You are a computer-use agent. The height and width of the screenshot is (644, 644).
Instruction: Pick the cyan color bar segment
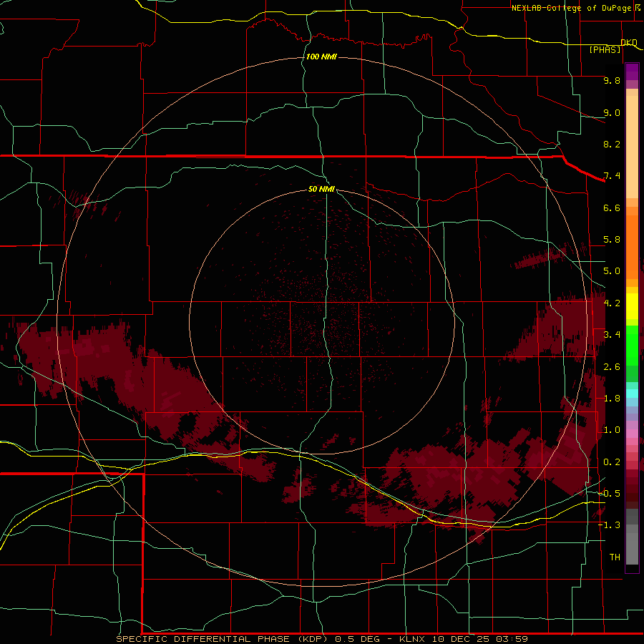[x=632, y=394]
